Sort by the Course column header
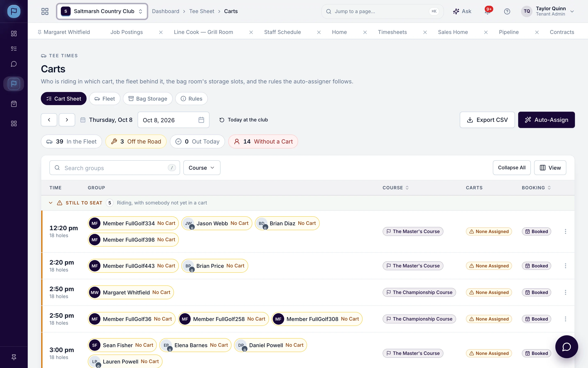The image size is (588, 368). 395,188
